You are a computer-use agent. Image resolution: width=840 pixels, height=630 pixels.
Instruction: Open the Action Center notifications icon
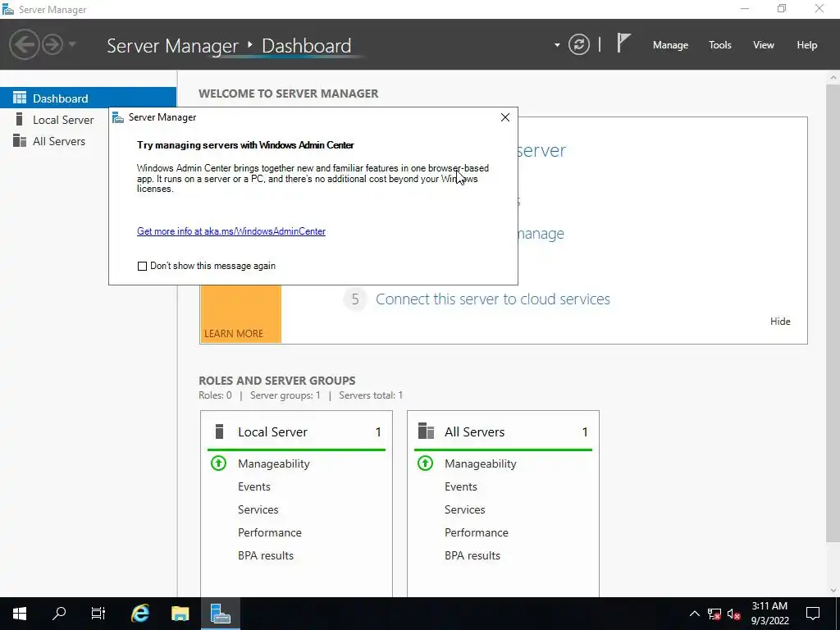coord(813,614)
